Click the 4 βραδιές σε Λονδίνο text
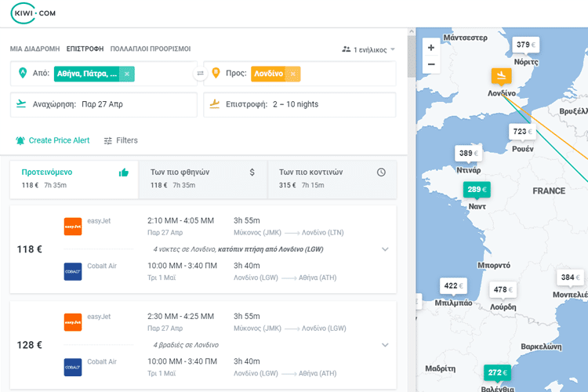This screenshot has height=392, width=588. pos(186,345)
